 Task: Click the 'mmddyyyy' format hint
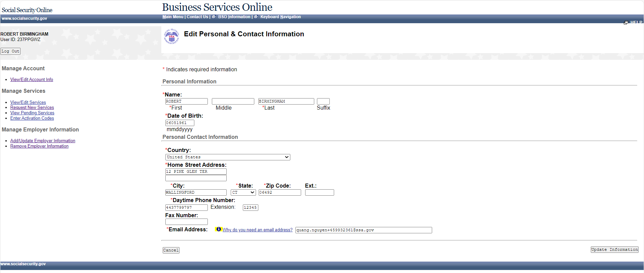[x=180, y=129]
